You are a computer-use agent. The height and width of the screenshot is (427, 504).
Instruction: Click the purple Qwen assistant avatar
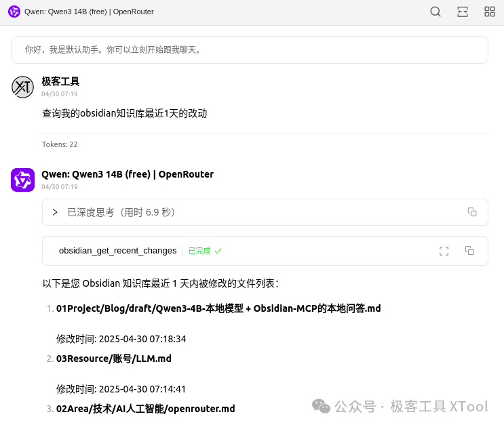[22, 180]
